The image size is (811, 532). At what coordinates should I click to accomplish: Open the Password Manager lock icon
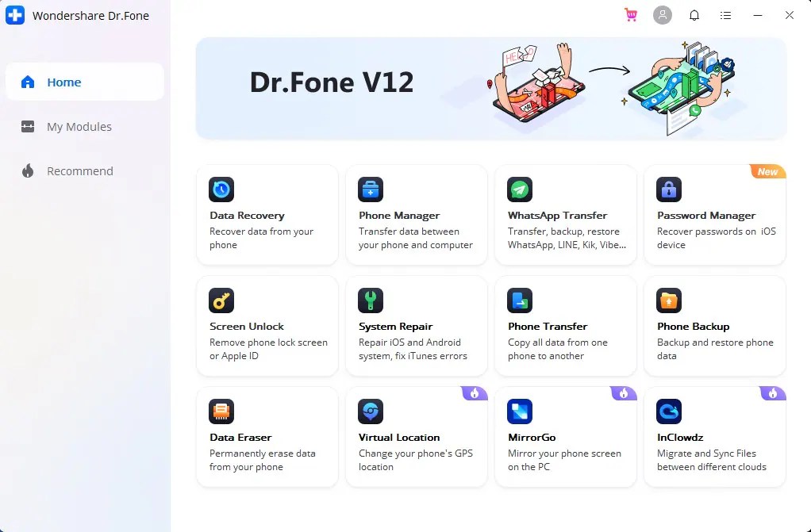(x=669, y=189)
